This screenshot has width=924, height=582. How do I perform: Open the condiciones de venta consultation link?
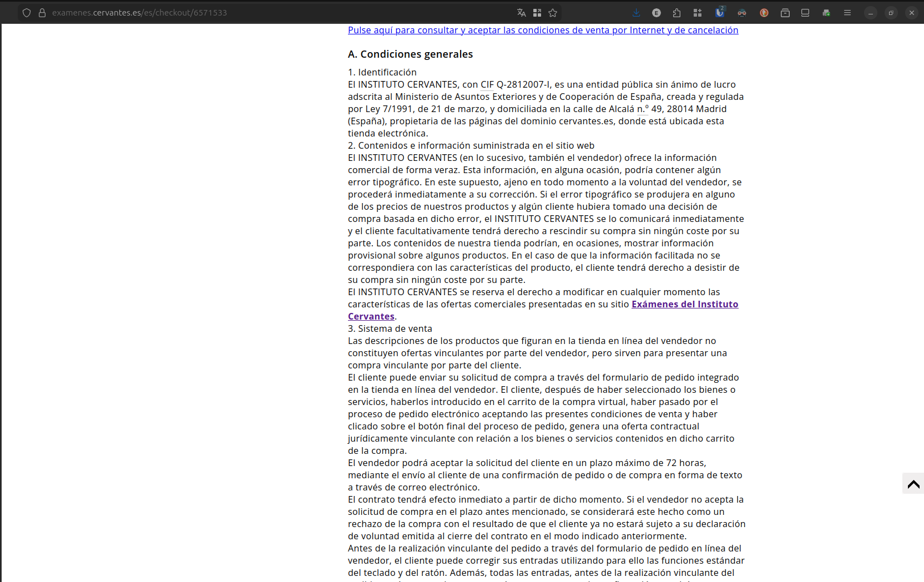tap(543, 30)
